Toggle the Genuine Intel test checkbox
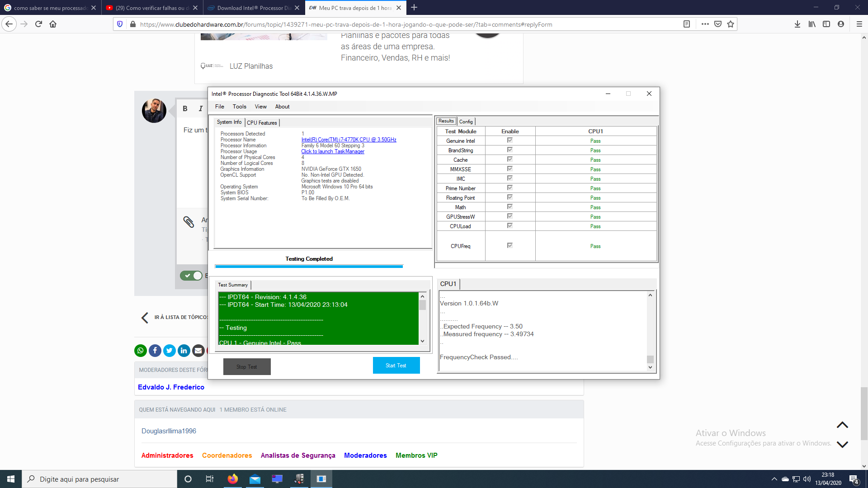This screenshot has height=488, width=868. point(510,141)
